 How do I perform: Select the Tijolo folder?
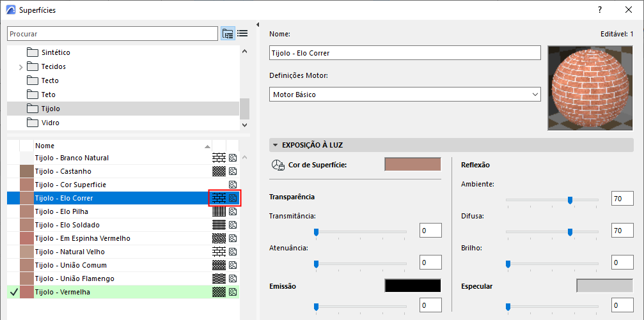coord(123,109)
